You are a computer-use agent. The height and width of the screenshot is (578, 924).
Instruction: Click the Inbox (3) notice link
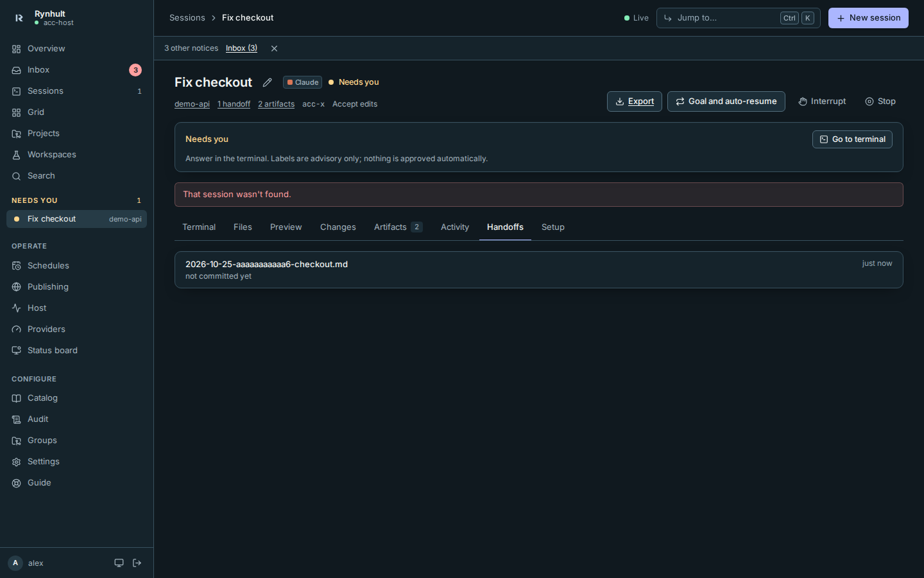tap(241, 48)
